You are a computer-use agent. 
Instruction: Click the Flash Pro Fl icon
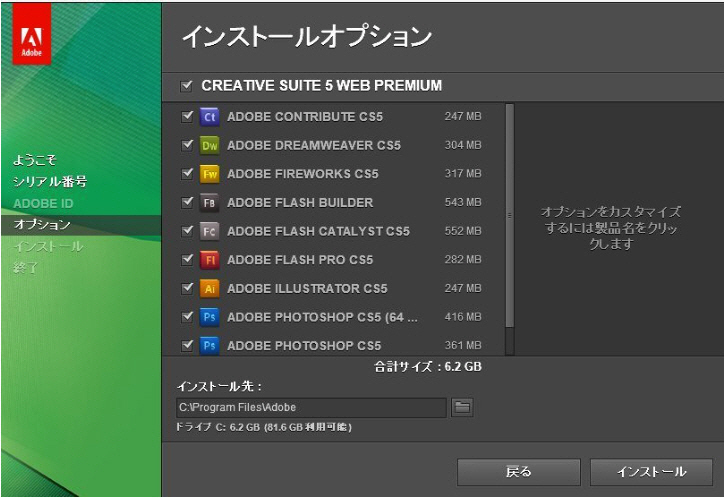[209, 260]
